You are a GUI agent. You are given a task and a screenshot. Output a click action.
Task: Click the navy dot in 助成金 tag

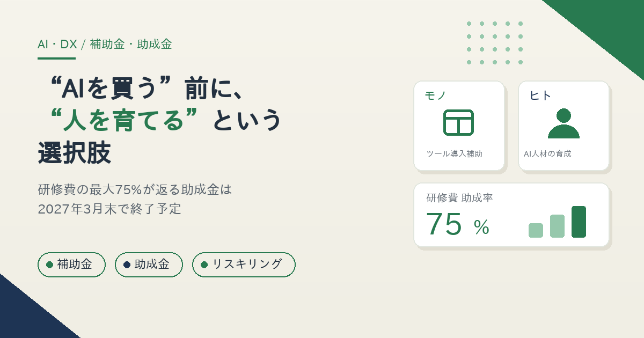click(127, 264)
